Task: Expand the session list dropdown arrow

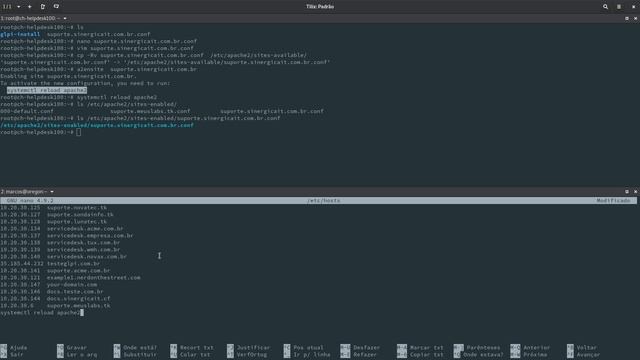Action: [19, 7]
